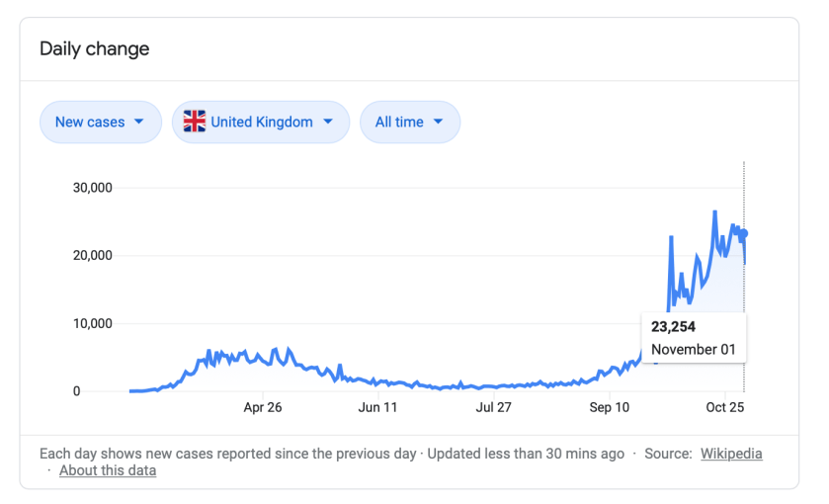Open the Wikipedia source link
The height and width of the screenshot is (504, 829).
pyautogui.click(x=731, y=454)
